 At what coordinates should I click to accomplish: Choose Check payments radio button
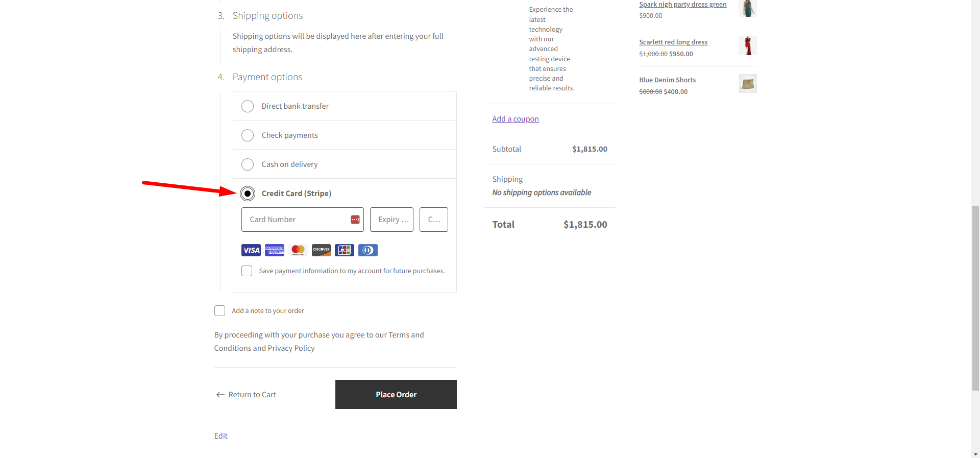pyautogui.click(x=248, y=135)
